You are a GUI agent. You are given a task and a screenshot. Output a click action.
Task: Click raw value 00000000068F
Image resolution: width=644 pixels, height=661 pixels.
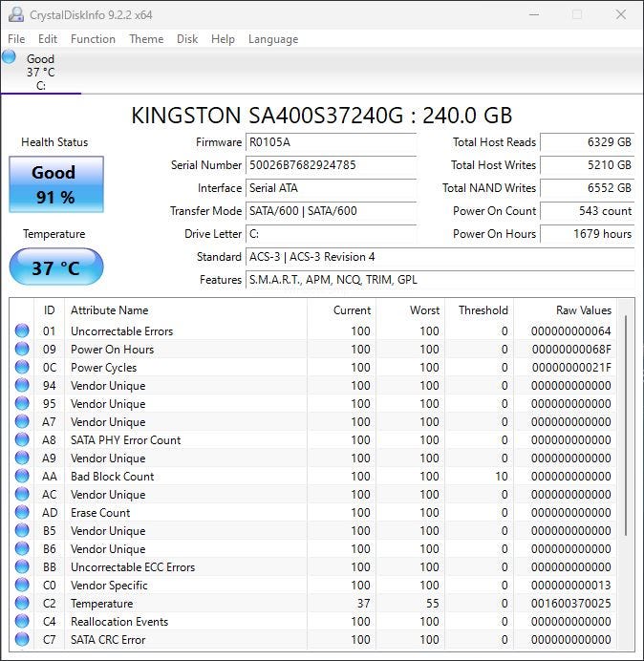click(571, 349)
